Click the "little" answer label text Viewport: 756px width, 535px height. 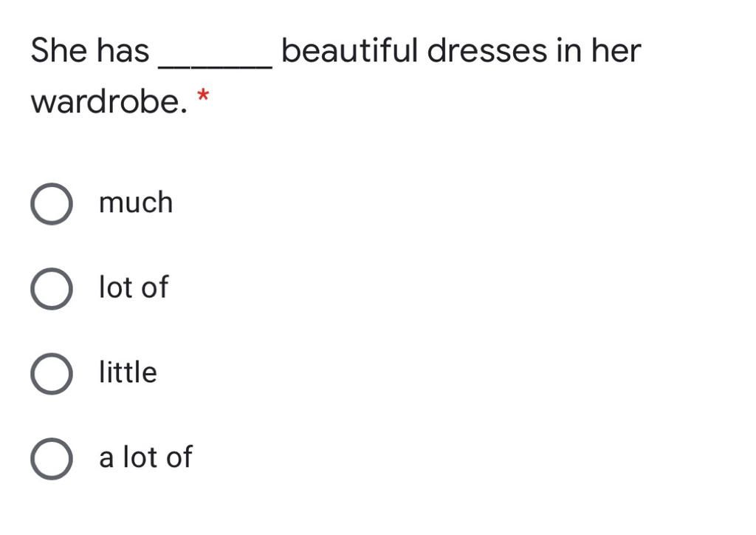tap(128, 372)
